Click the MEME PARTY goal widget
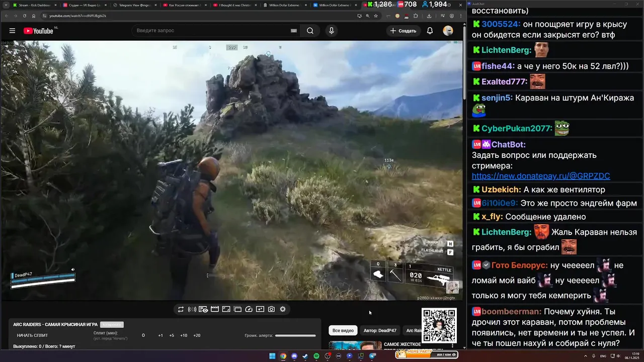 pyautogui.click(x=427, y=354)
